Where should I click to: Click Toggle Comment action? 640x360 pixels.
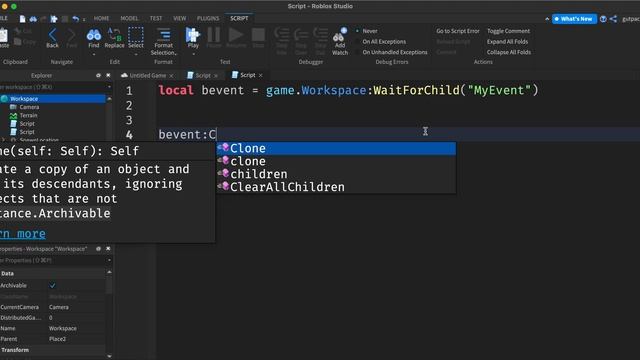point(508,31)
